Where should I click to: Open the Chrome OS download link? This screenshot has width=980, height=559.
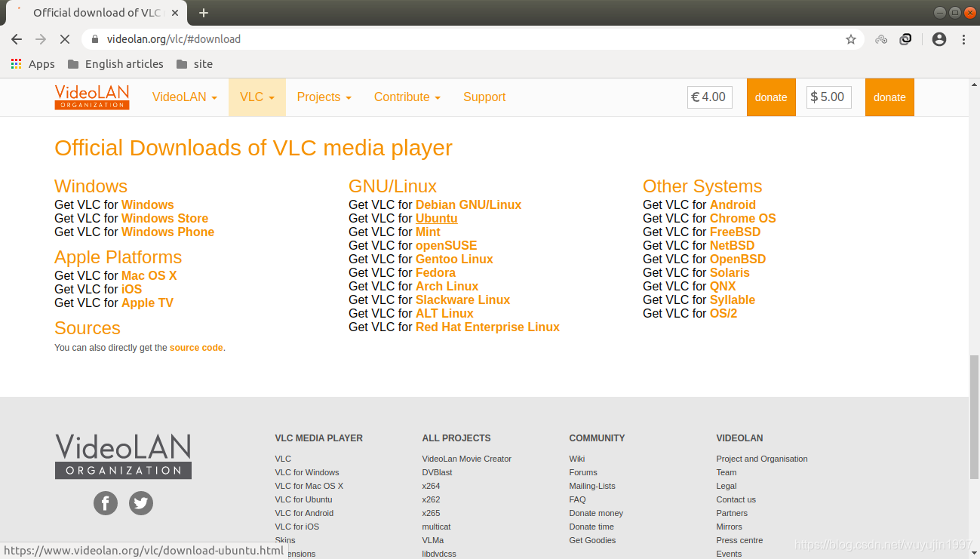[743, 219]
